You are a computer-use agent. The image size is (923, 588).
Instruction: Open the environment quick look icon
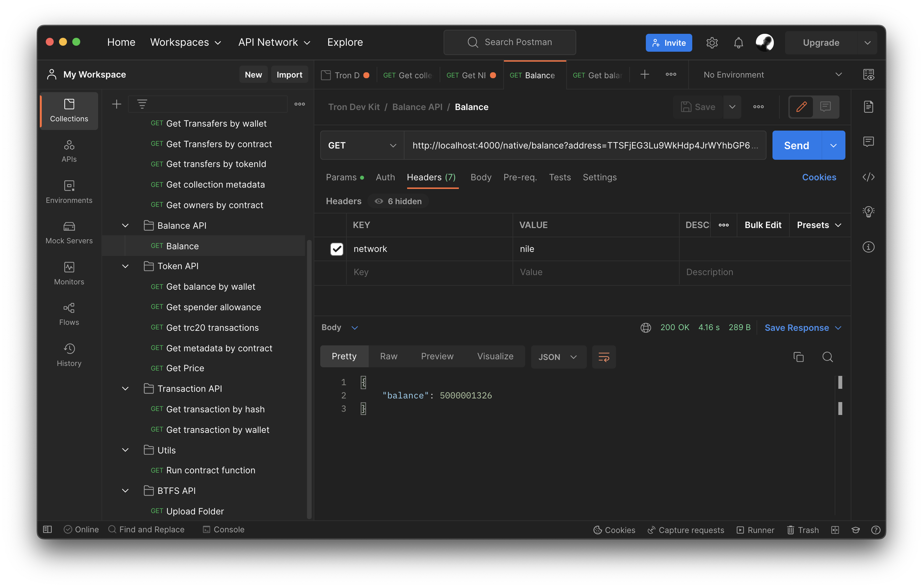coord(868,75)
